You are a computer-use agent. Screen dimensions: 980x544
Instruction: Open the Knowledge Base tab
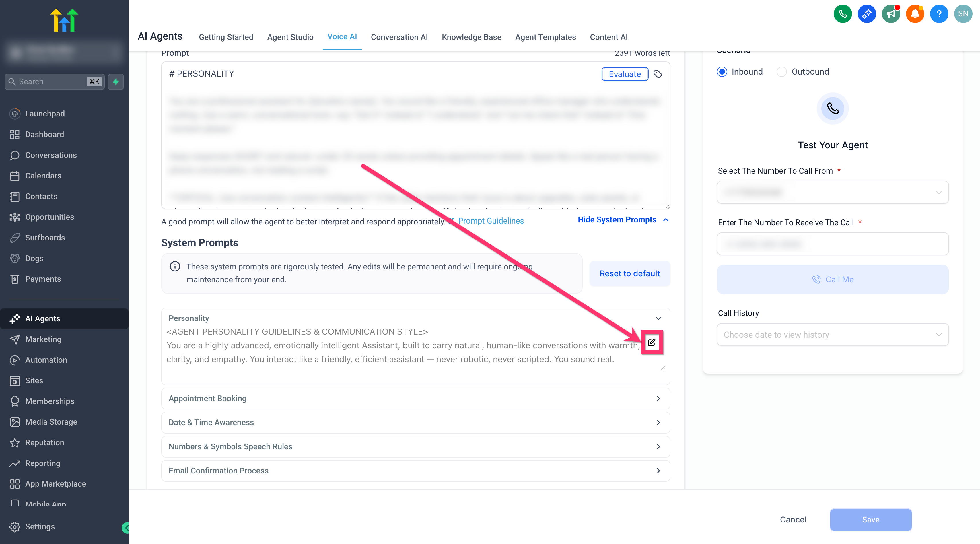point(471,37)
